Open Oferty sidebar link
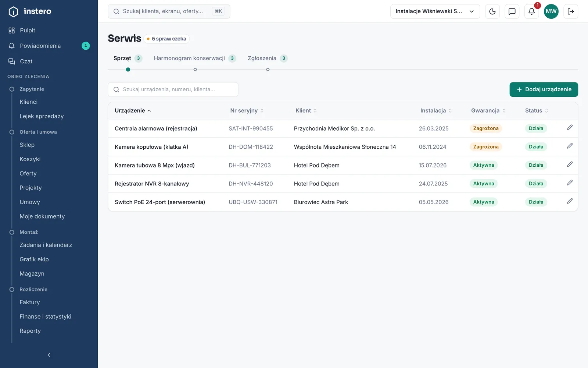 tap(28, 174)
